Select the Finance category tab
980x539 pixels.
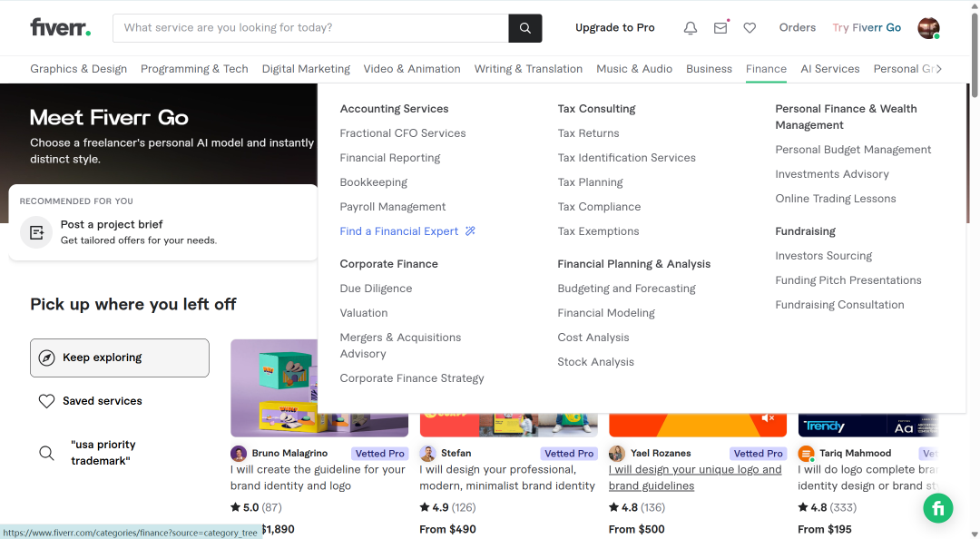click(766, 69)
